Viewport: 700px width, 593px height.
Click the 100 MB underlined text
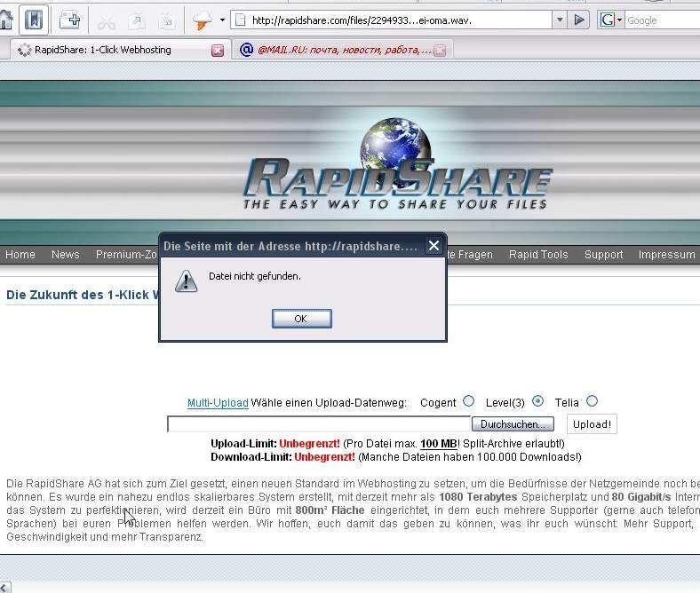(x=439, y=444)
